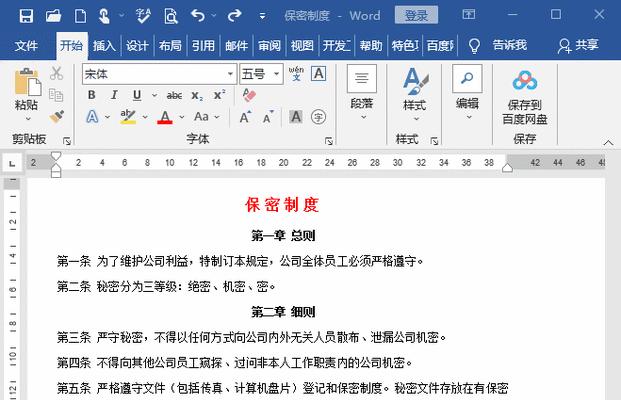Image resolution: width=621 pixels, height=400 pixels.
Task: Open the 样式 styles gallery
Action: [415, 95]
